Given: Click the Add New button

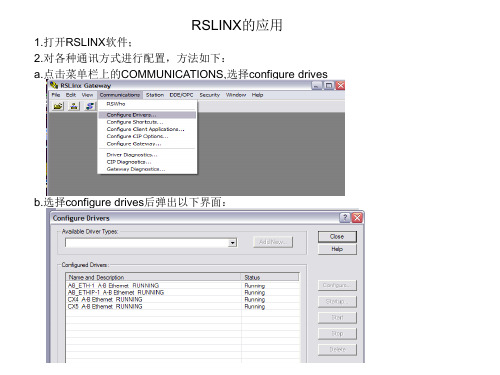Looking at the screenshot, I should pos(273,242).
